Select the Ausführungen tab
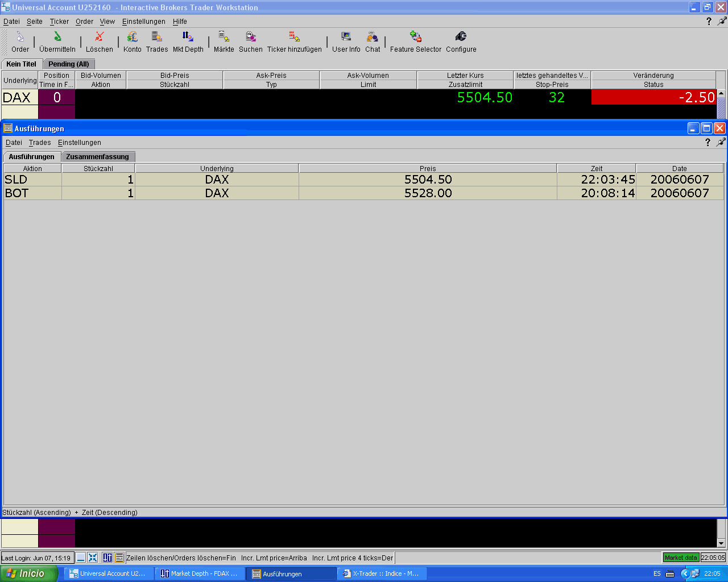Viewport: 728px width, 582px height. tap(32, 157)
